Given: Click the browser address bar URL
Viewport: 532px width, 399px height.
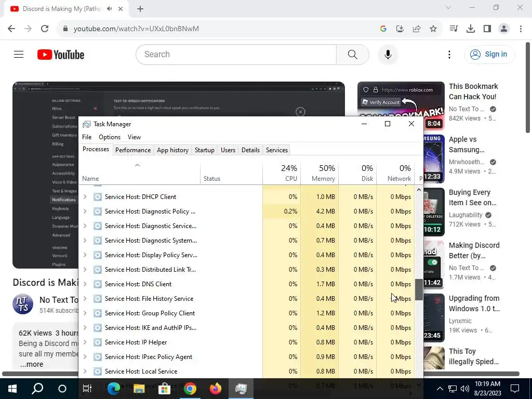Looking at the screenshot, I should tap(137, 29).
